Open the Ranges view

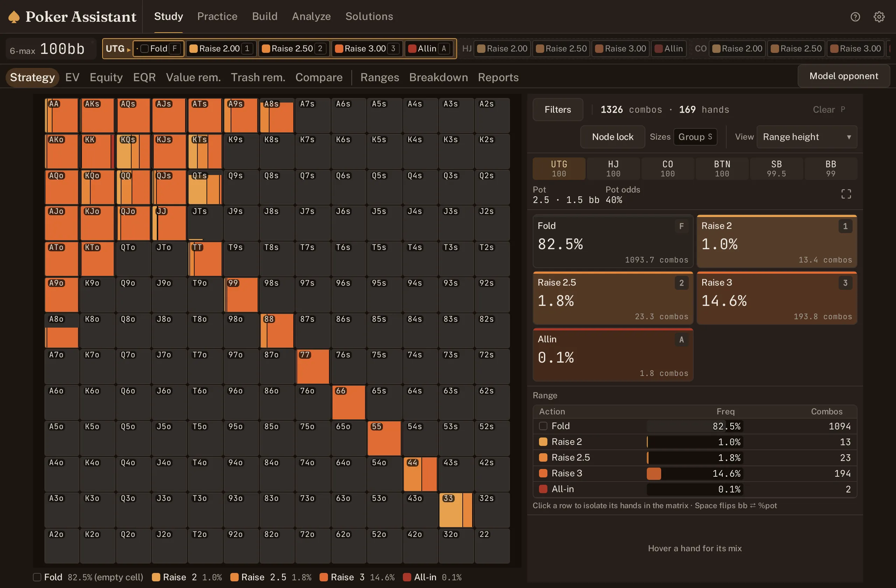tap(379, 77)
